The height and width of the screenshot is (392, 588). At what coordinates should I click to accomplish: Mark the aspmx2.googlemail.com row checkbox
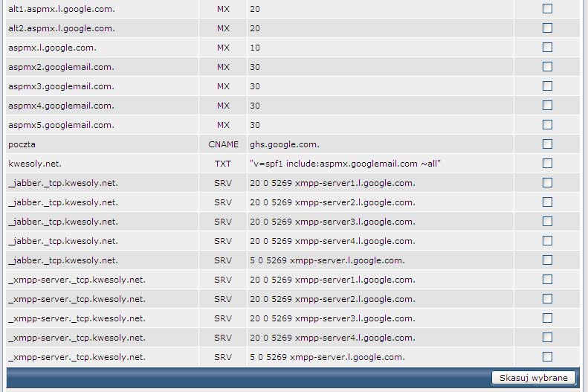pos(548,67)
